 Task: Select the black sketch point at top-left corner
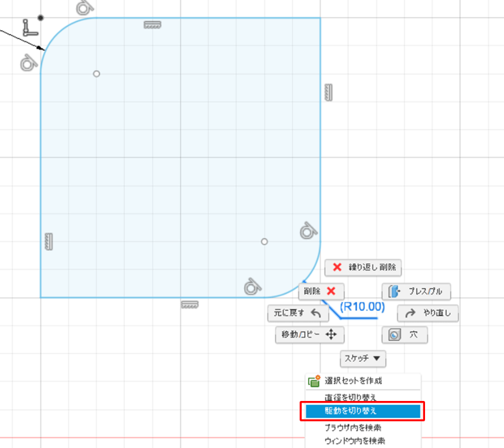40,18
